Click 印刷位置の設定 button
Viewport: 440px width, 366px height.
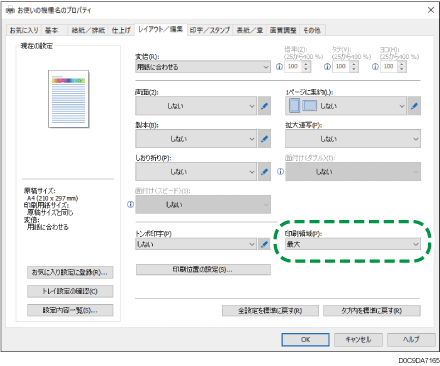203,270
